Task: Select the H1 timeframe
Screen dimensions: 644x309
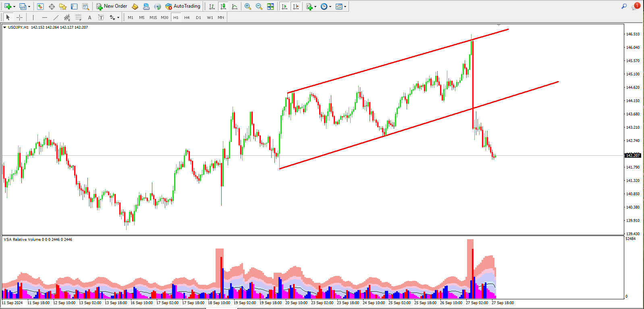Action: coord(176,17)
